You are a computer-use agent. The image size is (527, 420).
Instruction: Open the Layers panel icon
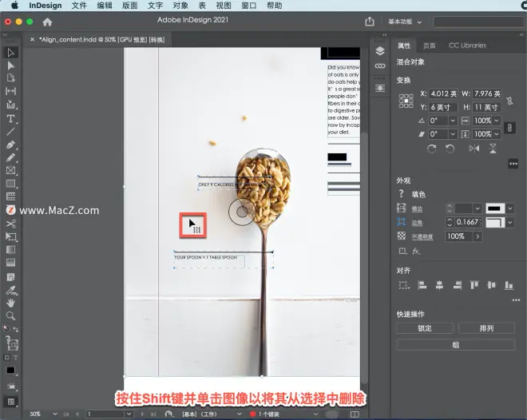pyautogui.click(x=380, y=51)
